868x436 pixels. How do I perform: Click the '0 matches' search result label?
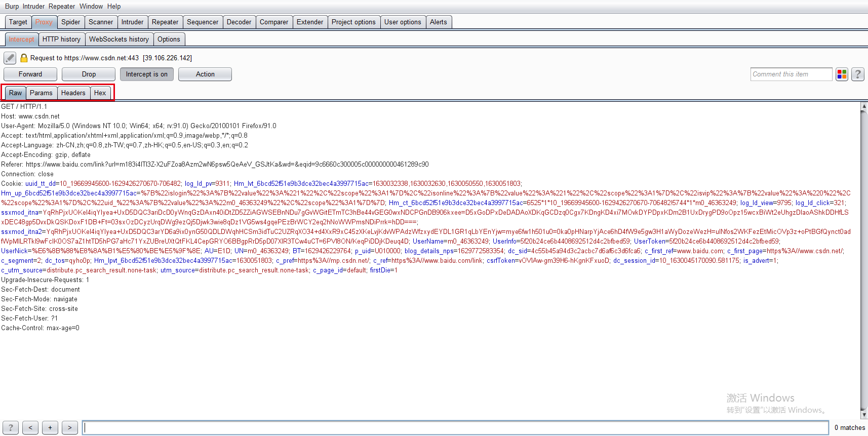(849, 427)
